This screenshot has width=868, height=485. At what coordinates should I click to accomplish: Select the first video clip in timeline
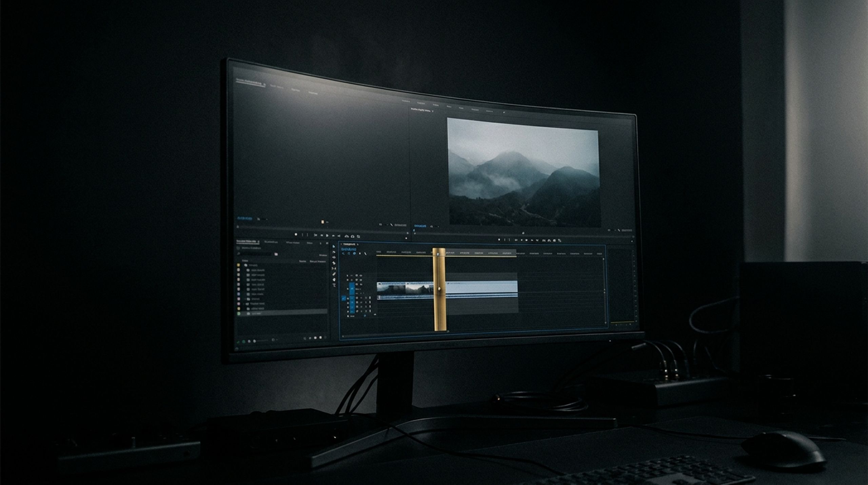point(391,288)
